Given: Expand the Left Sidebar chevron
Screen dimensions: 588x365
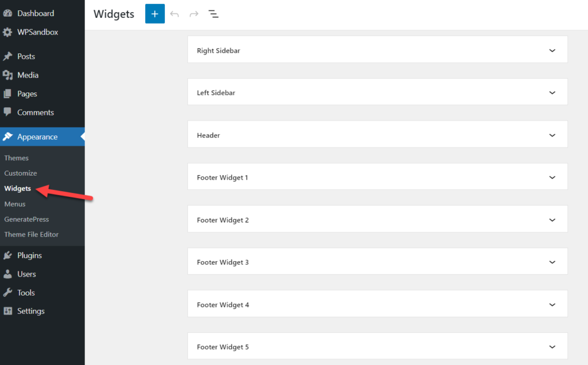Looking at the screenshot, I should tap(552, 92).
